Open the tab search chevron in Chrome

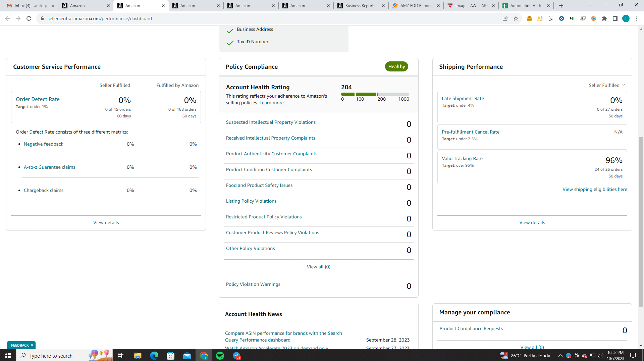[590, 5]
